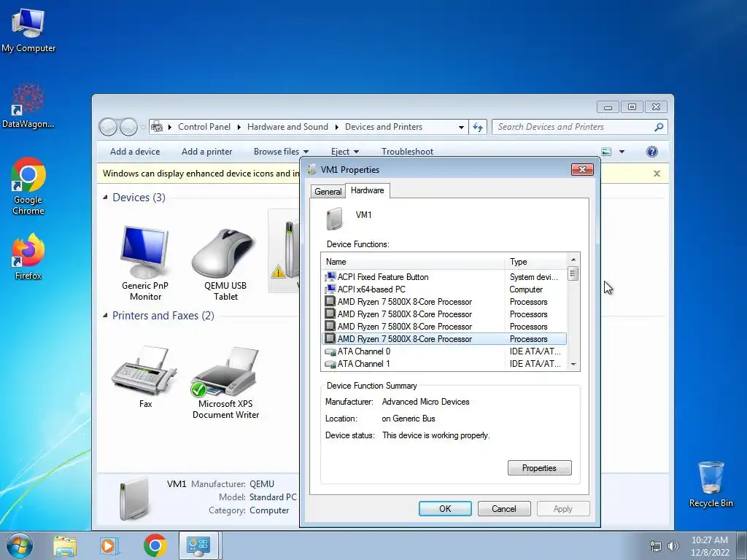
Task: Launch Firefox from the desktop
Action: [28, 257]
